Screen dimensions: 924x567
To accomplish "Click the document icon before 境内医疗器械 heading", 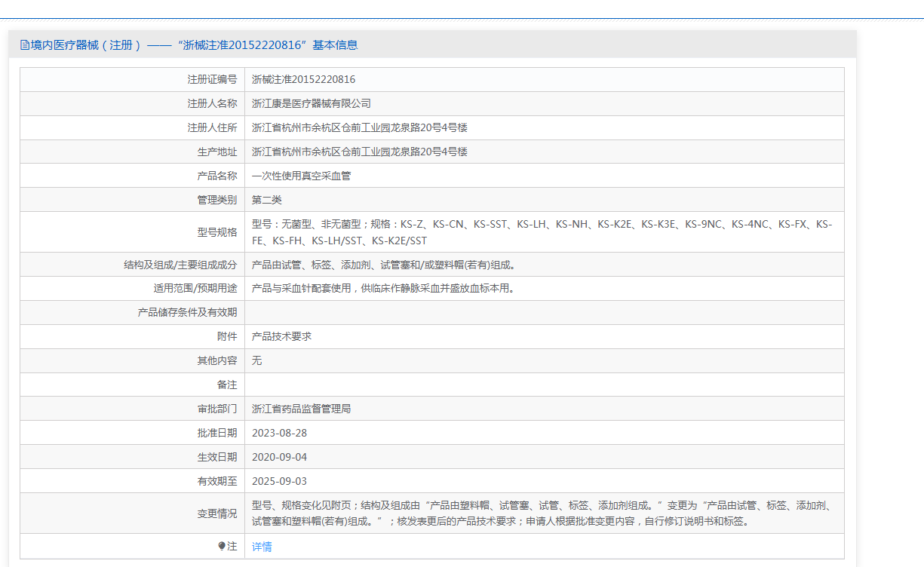I will click(x=25, y=45).
